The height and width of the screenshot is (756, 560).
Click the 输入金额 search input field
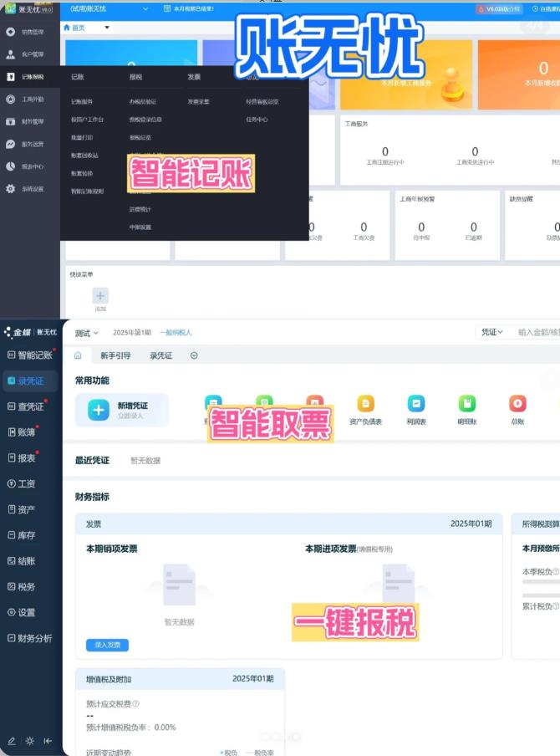coord(537,332)
